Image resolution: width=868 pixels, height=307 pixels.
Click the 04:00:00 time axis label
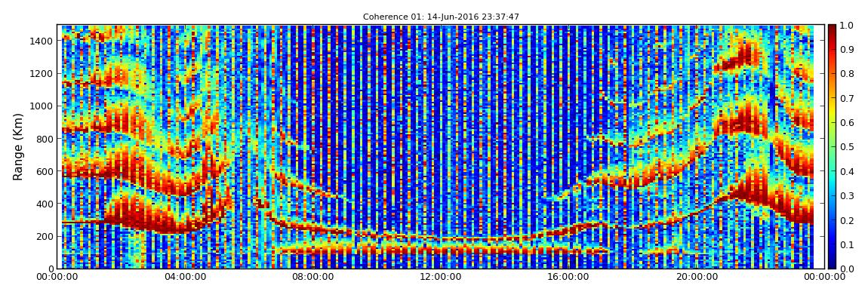186,277
